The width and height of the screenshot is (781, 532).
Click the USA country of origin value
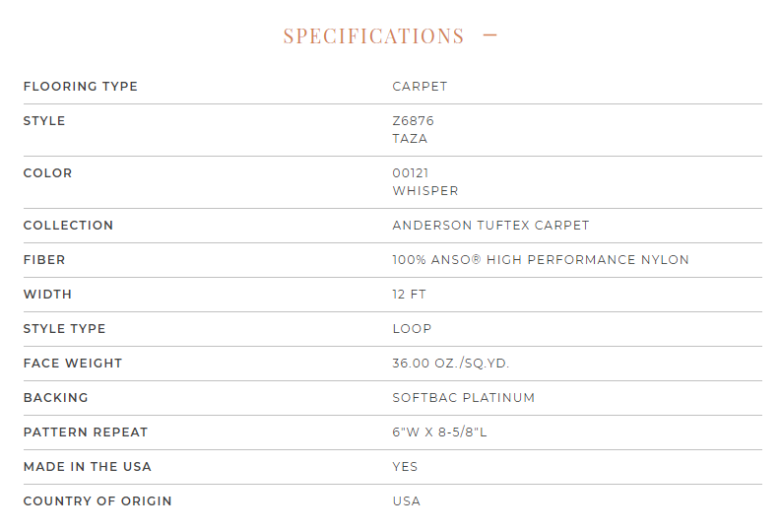pyautogui.click(x=407, y=501)
